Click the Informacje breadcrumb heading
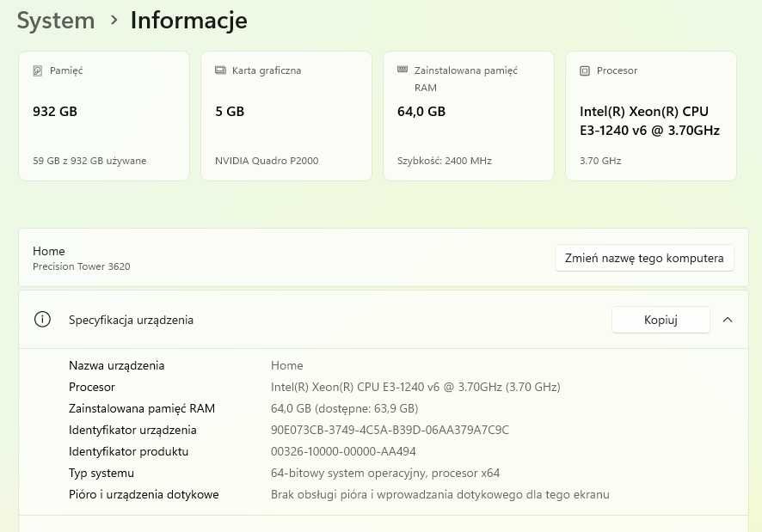This screenshot has height=532, width=762. point(189,21)
